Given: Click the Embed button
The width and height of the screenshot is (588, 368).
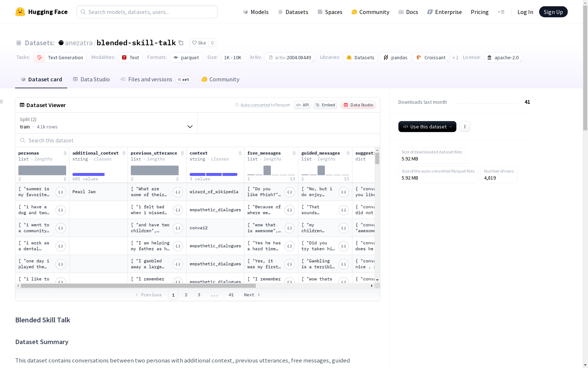Looking at the screenshot, I should 325,105.
